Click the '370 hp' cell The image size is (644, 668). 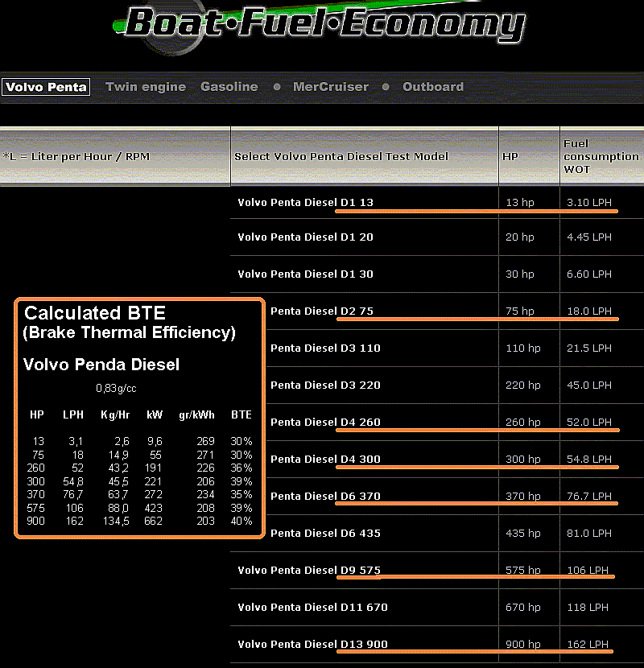point(523,497)
